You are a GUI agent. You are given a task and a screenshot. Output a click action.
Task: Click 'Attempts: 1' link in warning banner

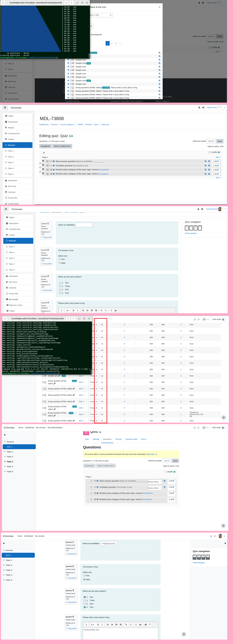click(152, 454)
